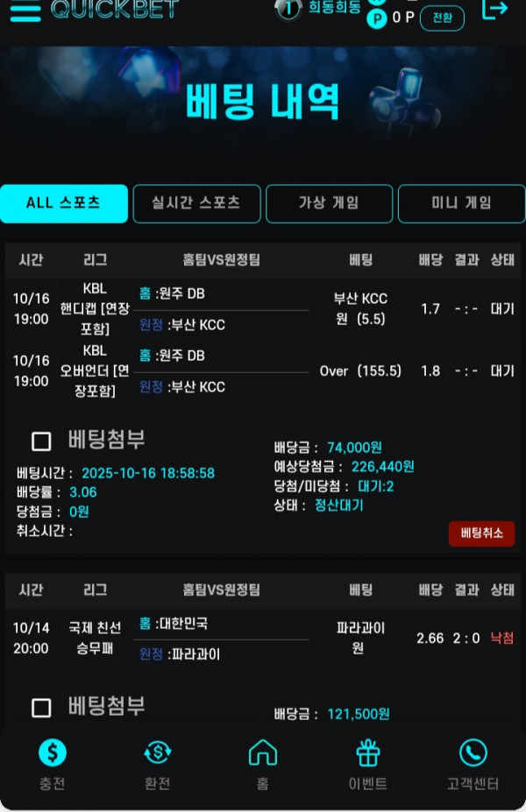Image resolution: width=526 pixels, height=812 pixels.
Task: Open the hamburger menu
Action: coord(25,10)
